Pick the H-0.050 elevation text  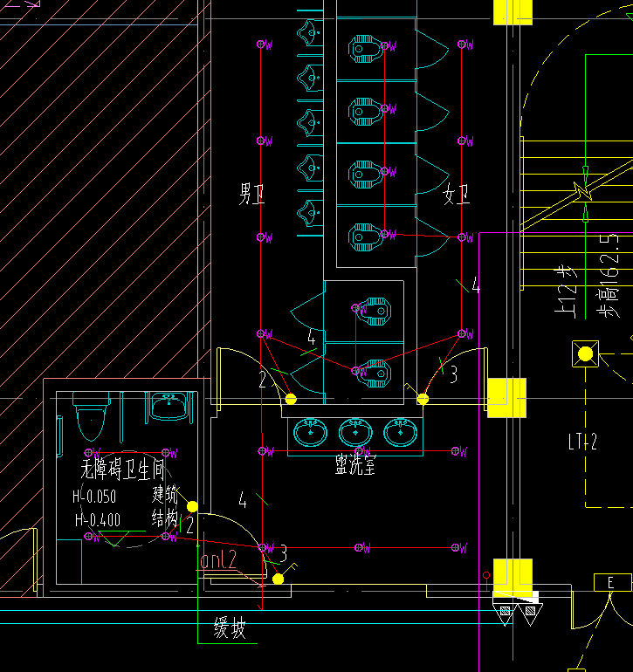click(94, 497)
